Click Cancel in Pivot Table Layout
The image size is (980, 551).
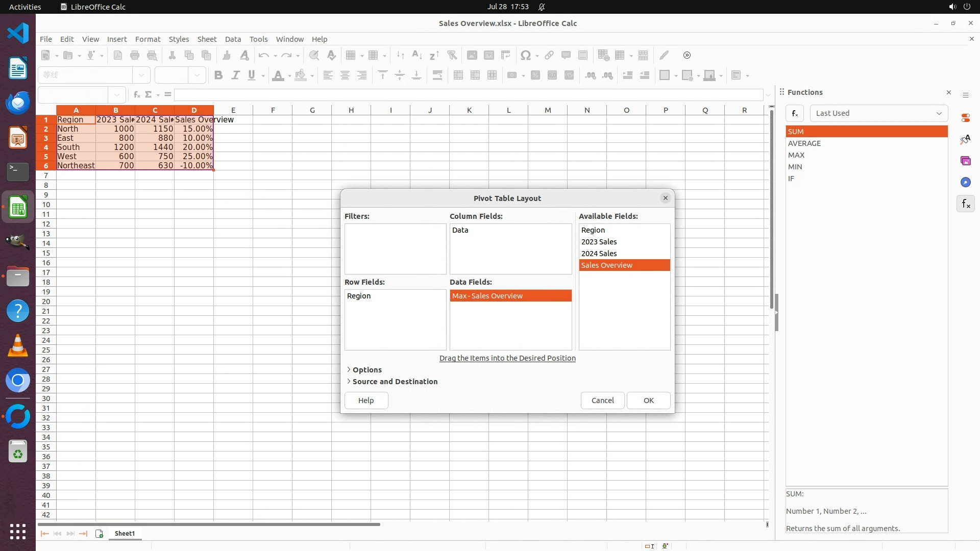pos(602,400)
